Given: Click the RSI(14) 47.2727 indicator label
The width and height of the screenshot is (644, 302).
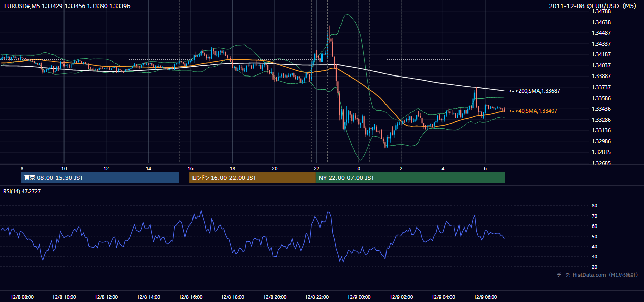Looking at the screenshot, I should point(22,191).
